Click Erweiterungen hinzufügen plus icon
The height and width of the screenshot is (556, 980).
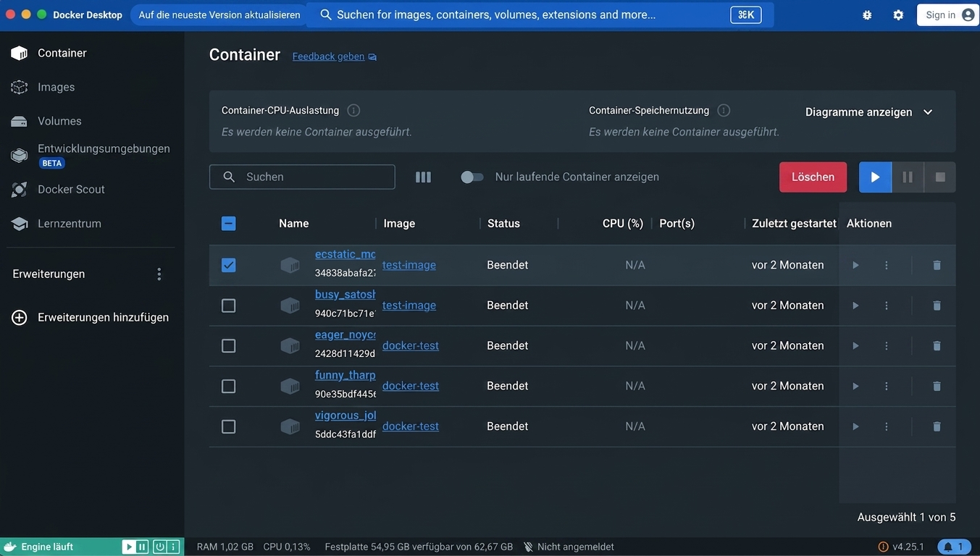click(x=20, y=317)
